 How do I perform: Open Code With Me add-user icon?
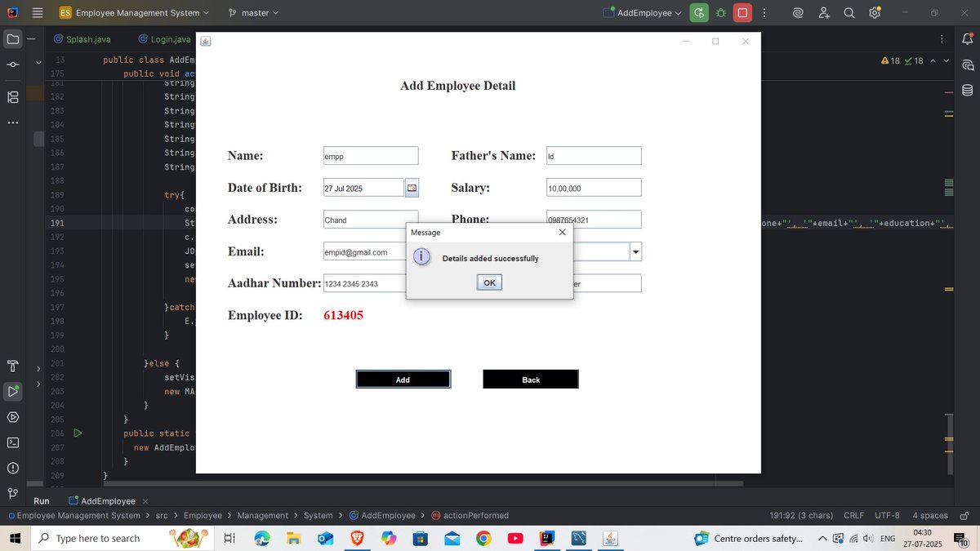tap(824, 13)
